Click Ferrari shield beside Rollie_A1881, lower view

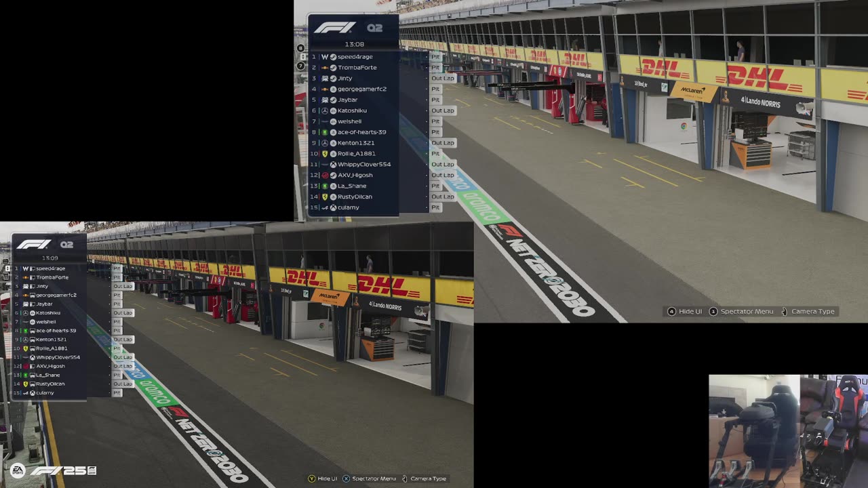pos(26,348)
